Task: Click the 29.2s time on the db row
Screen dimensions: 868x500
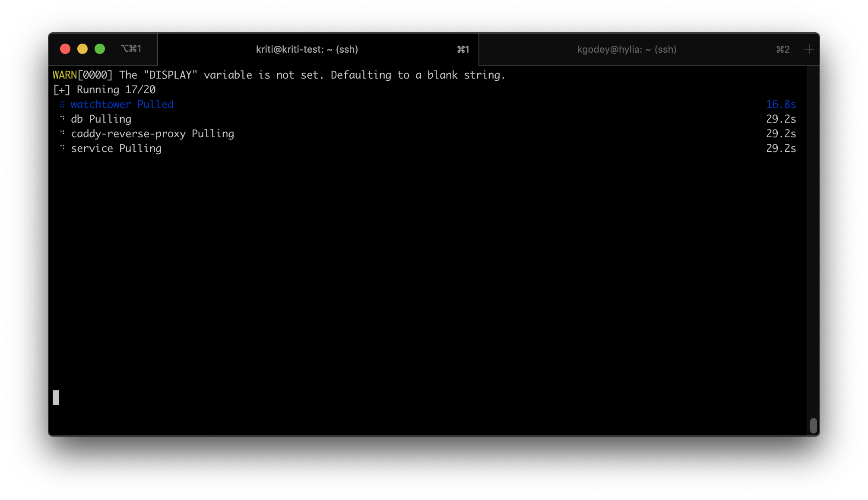Action: [781, 119]
